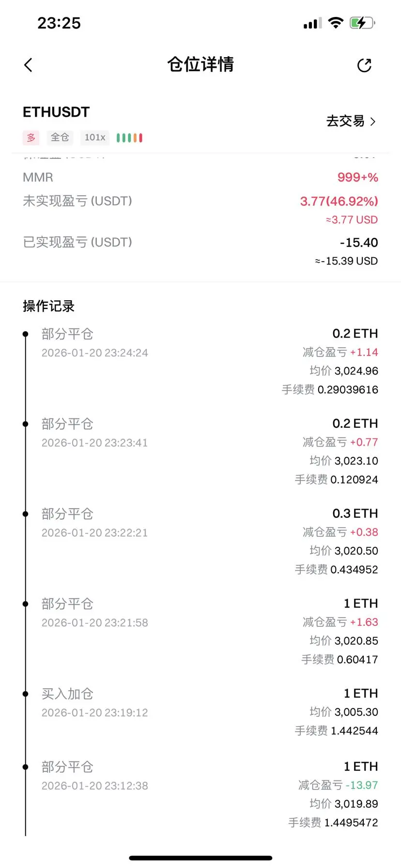Tap the 101x leverage tag
The width and height of the screenshot is (401, 868).
click(x=95, y=138)
